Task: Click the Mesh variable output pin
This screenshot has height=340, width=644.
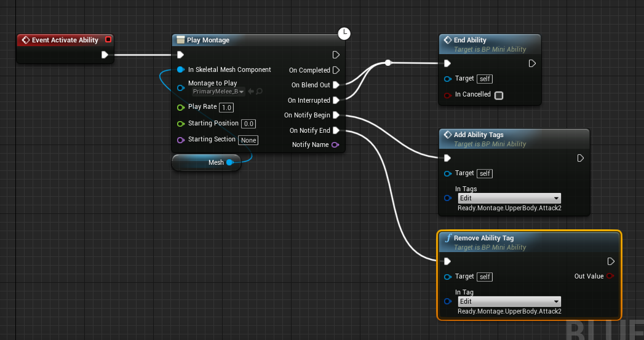Action: (x=230, y=162)
